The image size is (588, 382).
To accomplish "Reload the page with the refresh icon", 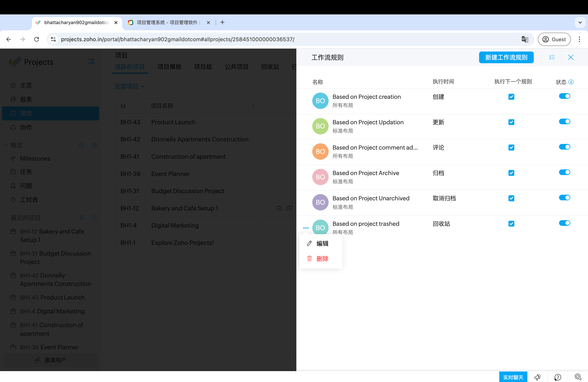I will [x=37, y=39].
